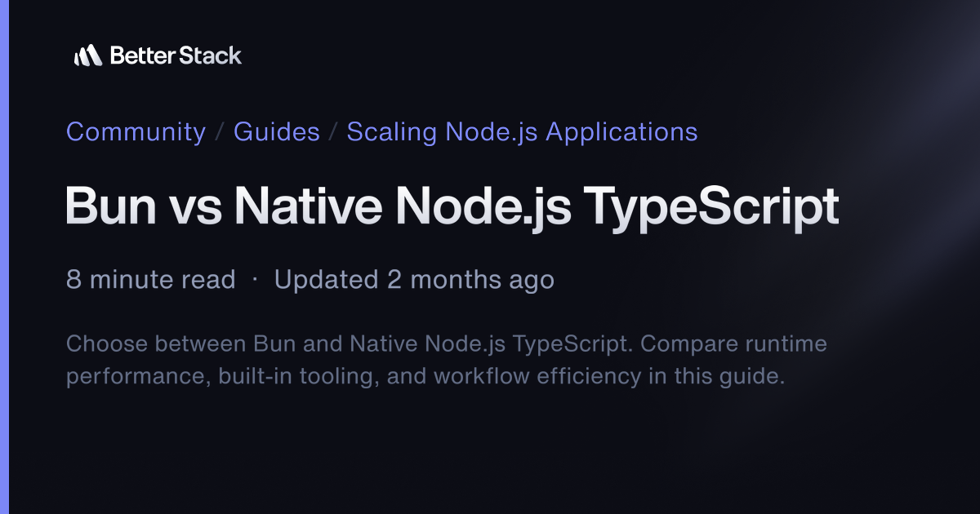Click the breadcrumb trail at the top
Screen dimensions: 980x514
[382, 131]
